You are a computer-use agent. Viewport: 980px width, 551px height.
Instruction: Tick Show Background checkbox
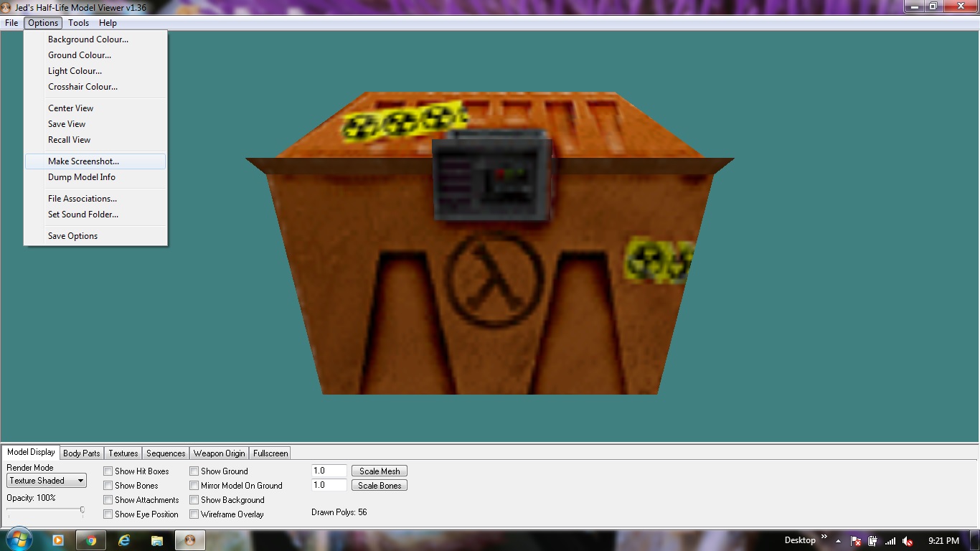point(194,500)
